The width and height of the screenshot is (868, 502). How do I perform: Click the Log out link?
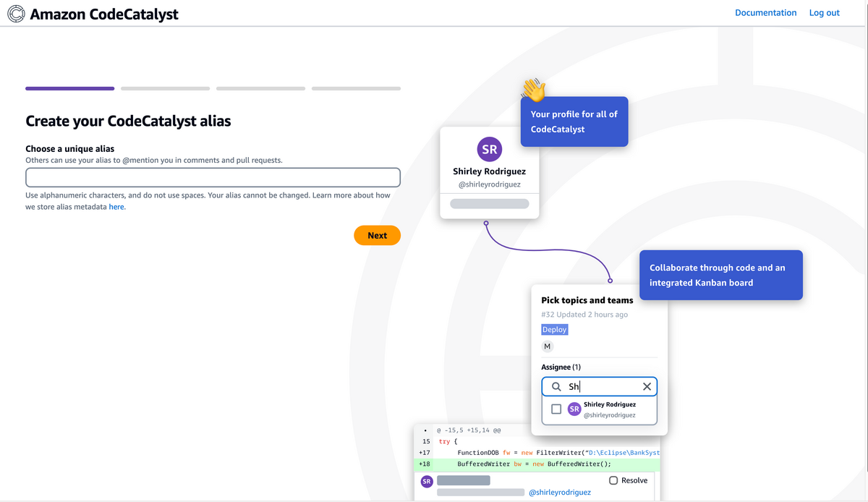(824, 13)
